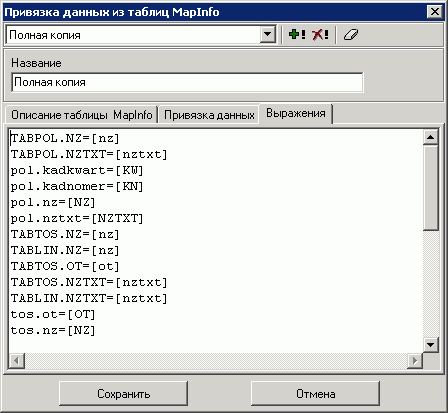Switch to 'Описание таблицы MapInfo' tab
This screenshot has width=448, height=413.
click(x=82, y=115)
